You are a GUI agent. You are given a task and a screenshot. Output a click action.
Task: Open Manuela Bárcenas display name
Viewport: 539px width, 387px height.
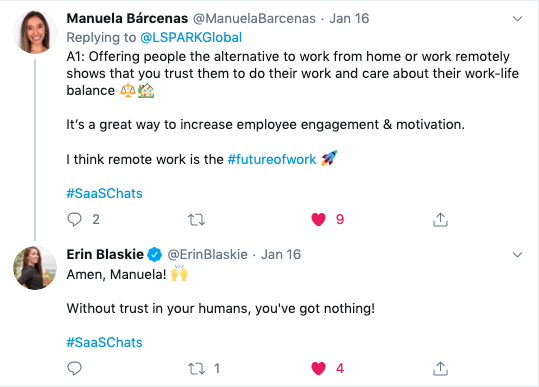tap(127, 19)
